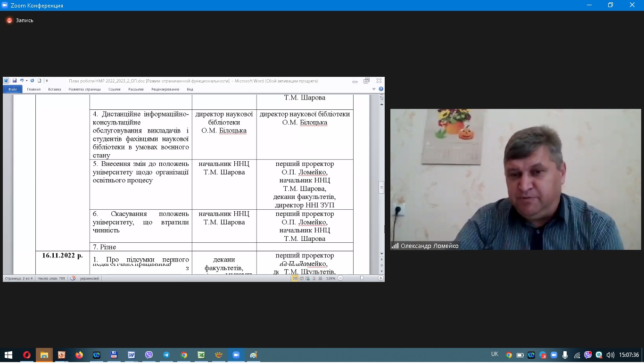Open Paint from the taskbar
This screenshot has width=644, height=363.
pos(254,355)
